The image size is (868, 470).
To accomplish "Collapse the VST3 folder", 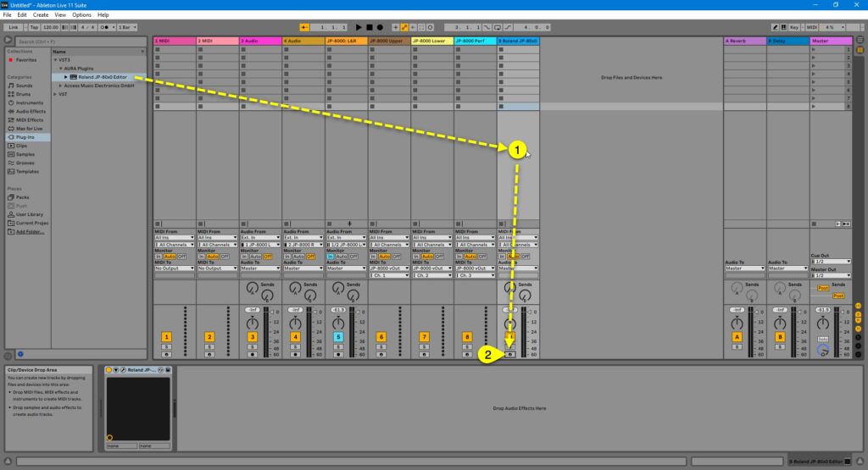I will [55, 60].
